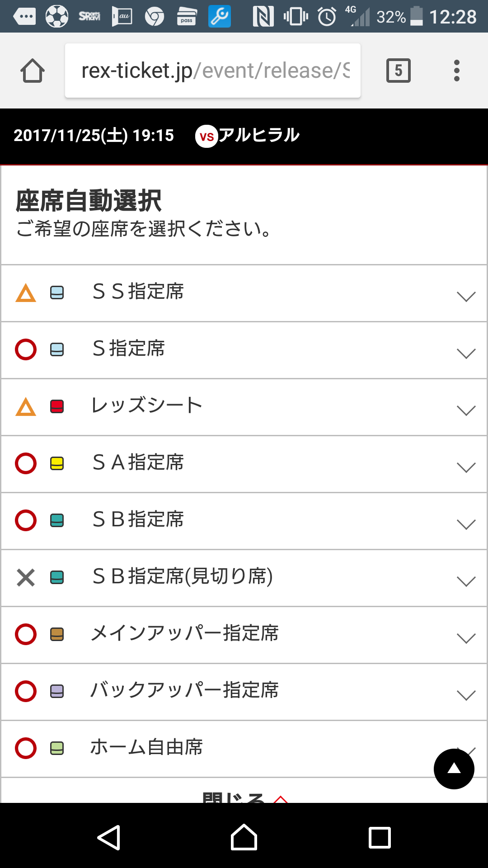Screen dimensions: 488x868
Task: Tap the orange triangle beside ＳＳ指定席
Action: [x=26, y=293]
